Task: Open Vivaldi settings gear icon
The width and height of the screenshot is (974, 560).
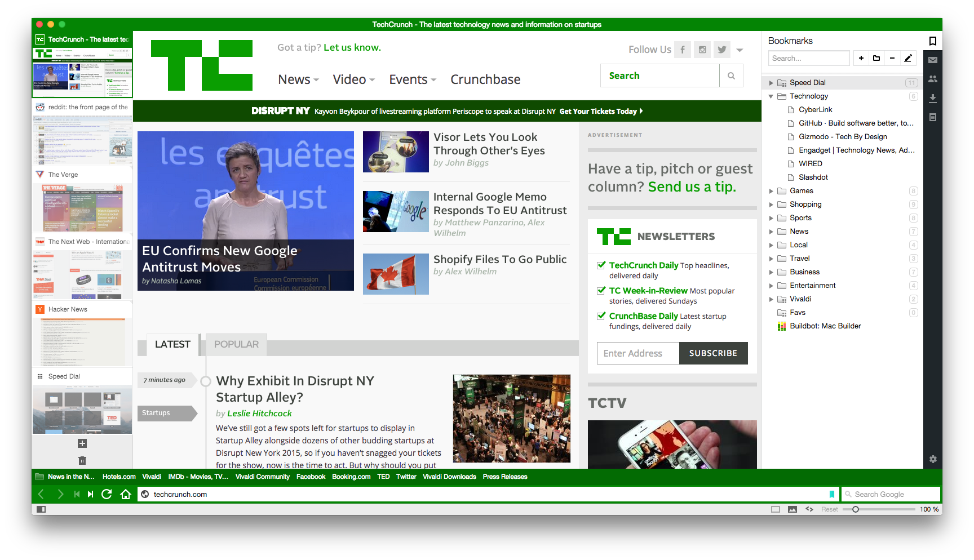Action: coord(933,459)
